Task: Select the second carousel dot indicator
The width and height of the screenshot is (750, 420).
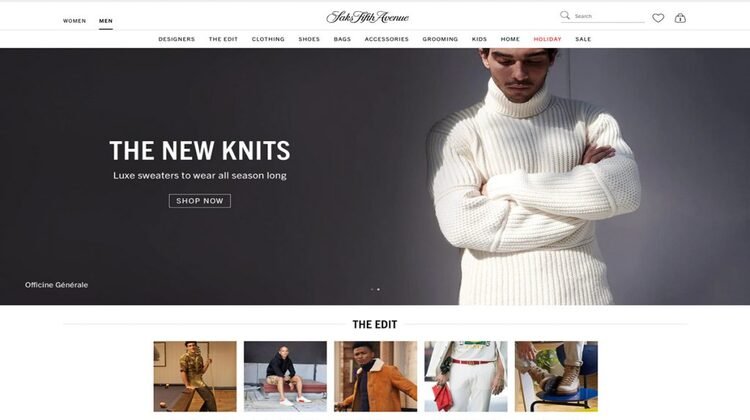Action: coord(378,289)
